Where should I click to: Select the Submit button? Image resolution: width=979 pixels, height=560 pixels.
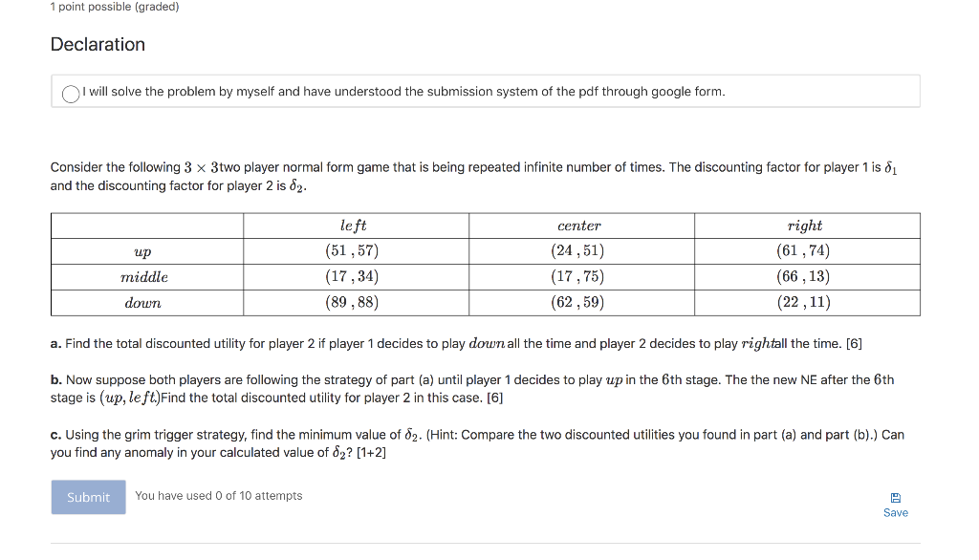(87, 496)
